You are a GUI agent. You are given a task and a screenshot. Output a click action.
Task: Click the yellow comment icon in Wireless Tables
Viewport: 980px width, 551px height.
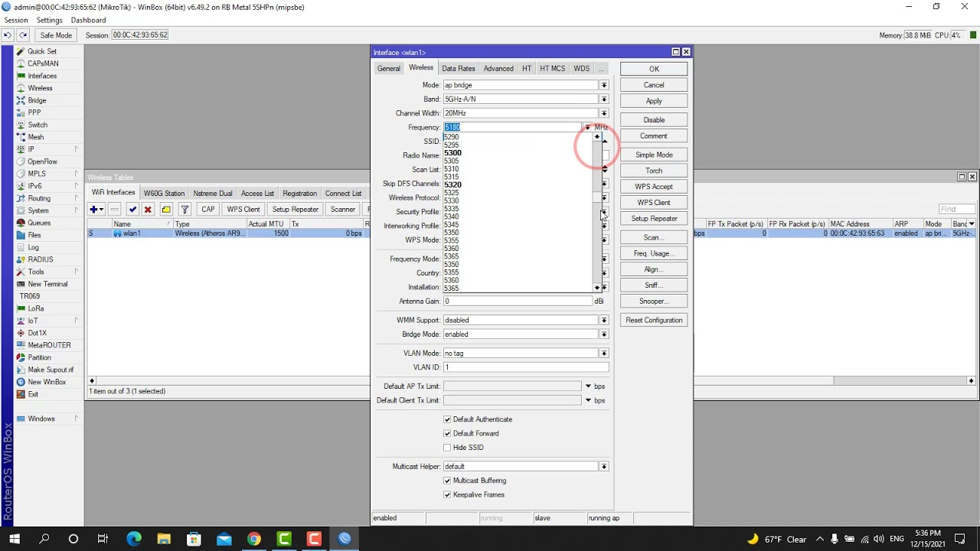166,210
